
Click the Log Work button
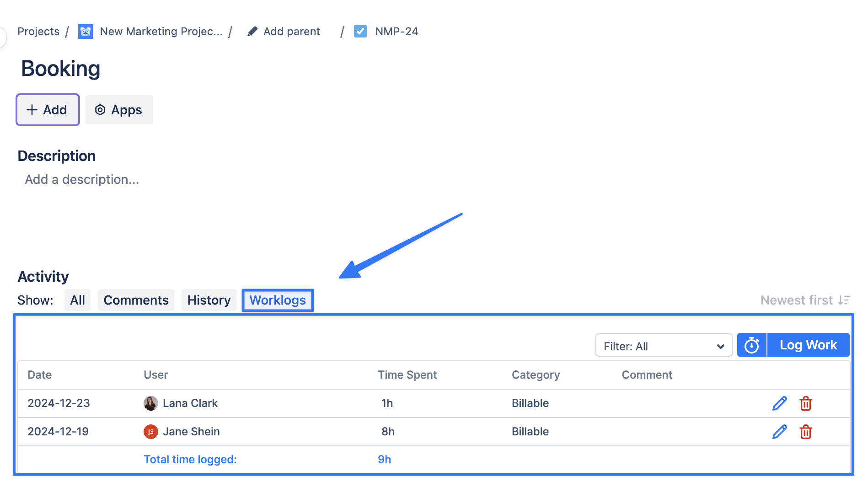coord(808,345)
